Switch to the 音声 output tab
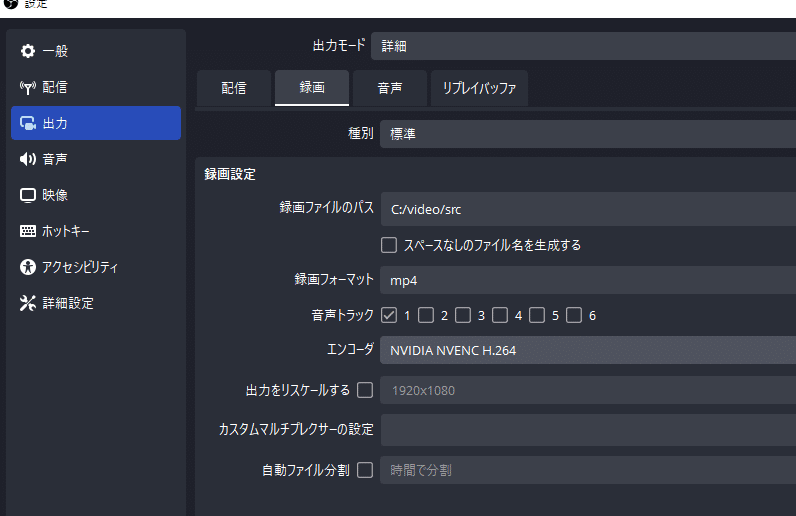The height and width of the screenshot is (516, 796). click(390, 88)
